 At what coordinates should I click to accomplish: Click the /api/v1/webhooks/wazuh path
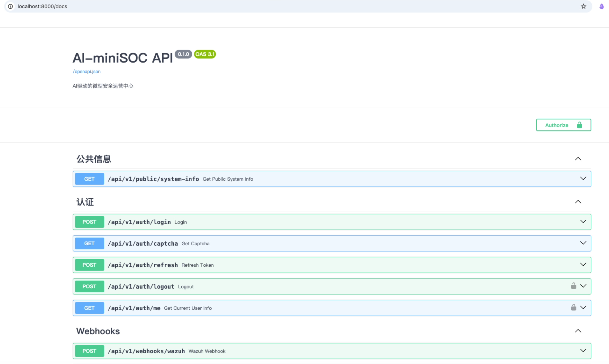146,351
